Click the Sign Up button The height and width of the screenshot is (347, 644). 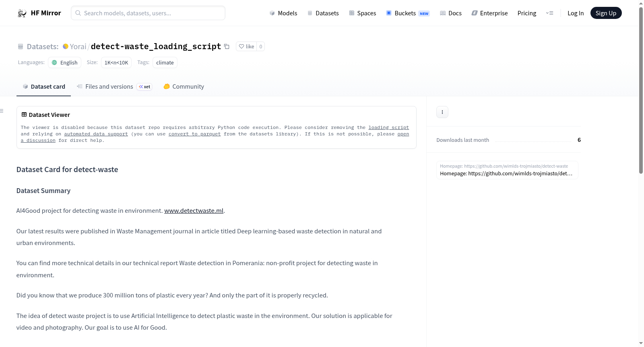(x=606, y=13)
